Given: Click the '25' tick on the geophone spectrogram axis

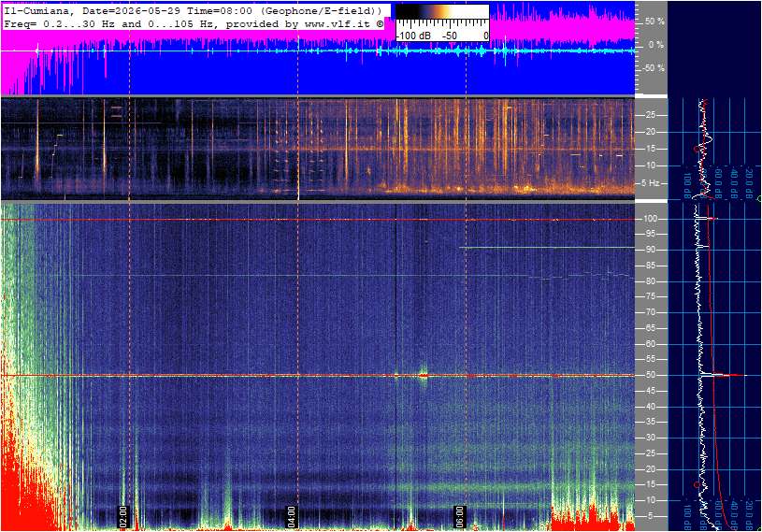Looking at the screenshot, I should click(x=650, y=115).
